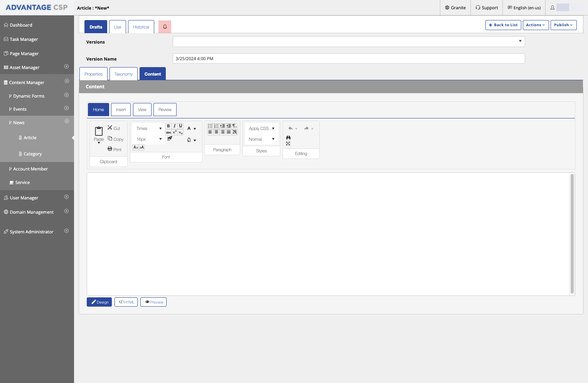Click the Cut scissors icon

110,128
